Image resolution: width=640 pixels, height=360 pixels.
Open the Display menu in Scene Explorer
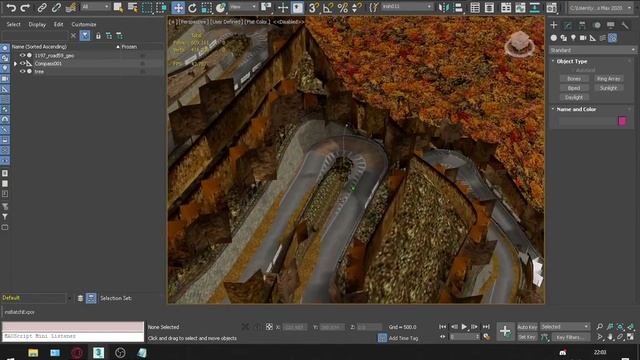[37, 24]
